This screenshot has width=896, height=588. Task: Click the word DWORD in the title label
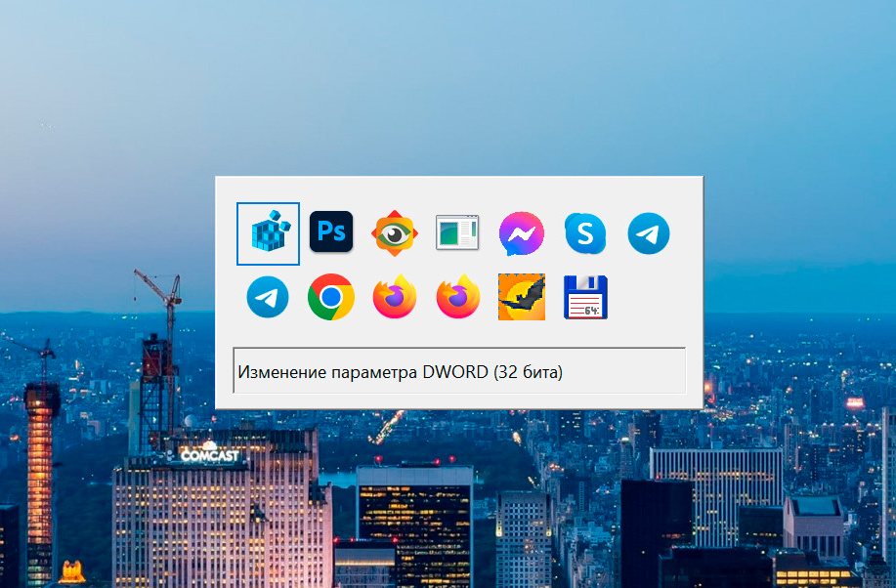(x=454, y=372)
